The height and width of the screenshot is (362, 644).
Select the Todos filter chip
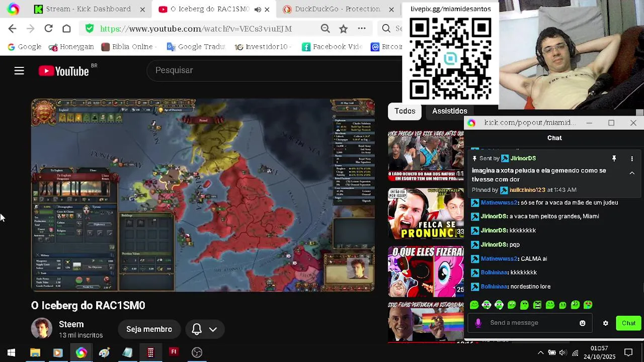[405, 111]
